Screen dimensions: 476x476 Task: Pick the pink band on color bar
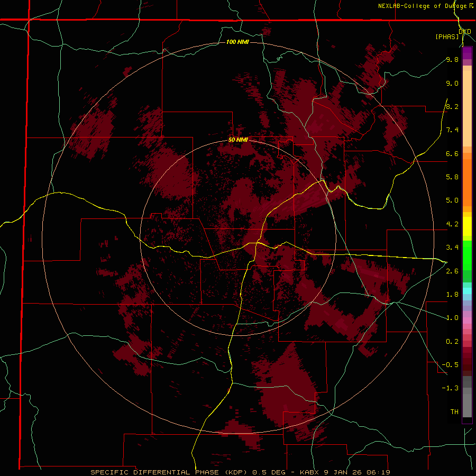point(467,321)
